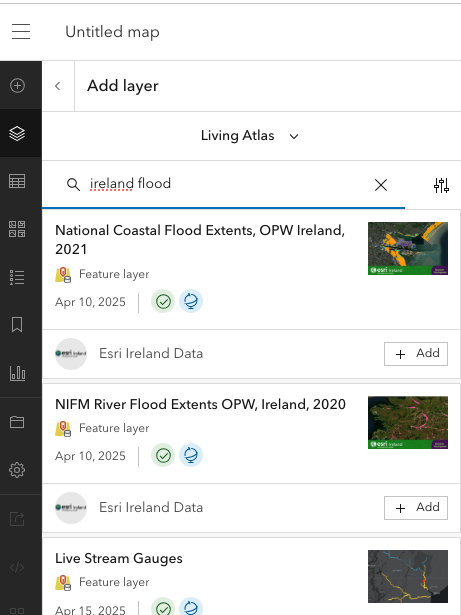This screenshot has width=461, height=615.
Task: Add National Coastal Flood Extents layer
Action: tap(416, 354)
